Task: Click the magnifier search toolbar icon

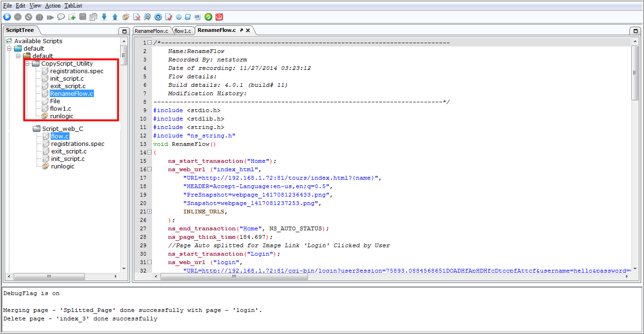Action: click(x=147, y=17)
